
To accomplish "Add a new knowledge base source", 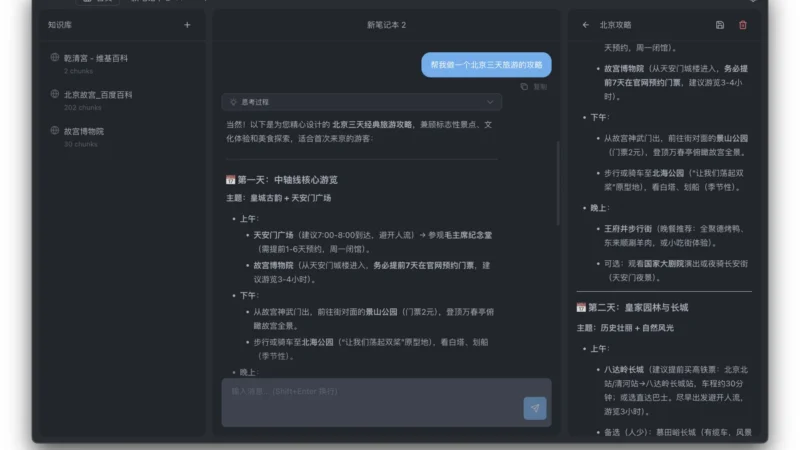I will pyautogui.click(x=187, y=24).
